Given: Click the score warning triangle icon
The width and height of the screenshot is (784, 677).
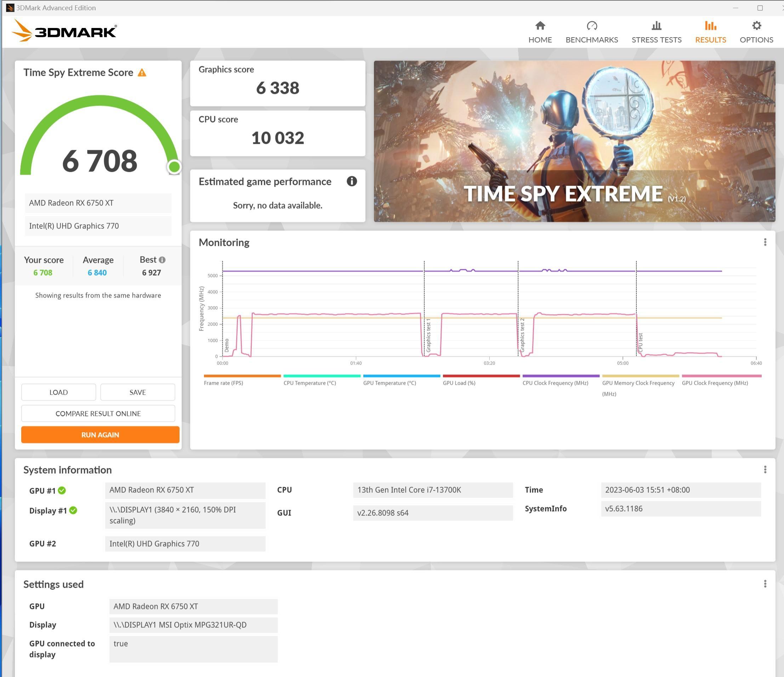Looking at the screenshot, I should click(x=142, y=73).
